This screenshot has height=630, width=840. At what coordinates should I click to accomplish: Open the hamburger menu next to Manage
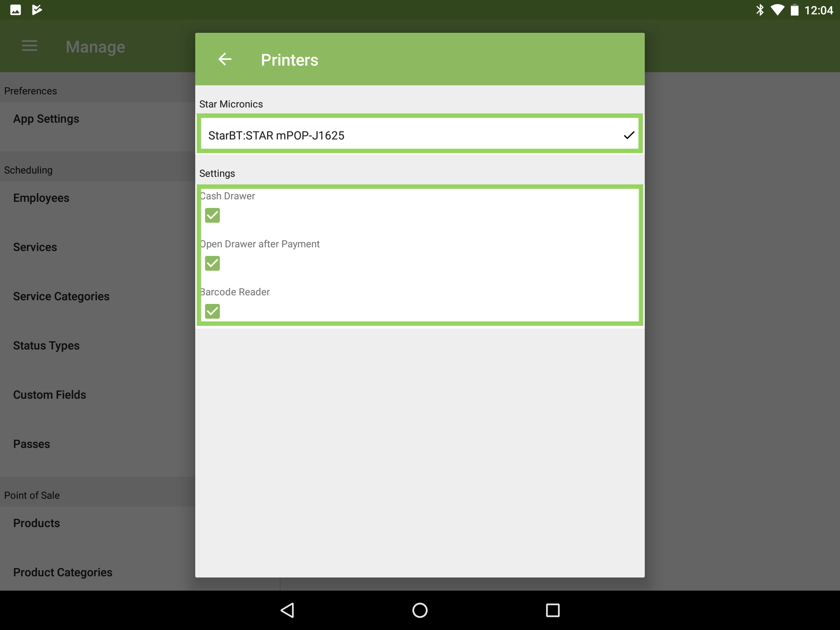pos(30,46)
